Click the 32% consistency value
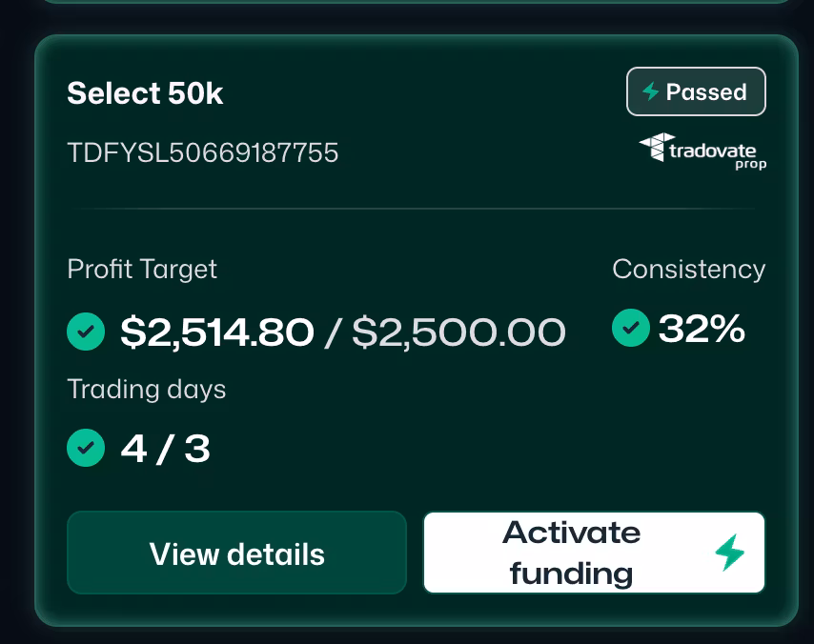This screenshot has width=814, height=644. coord(702,329)
